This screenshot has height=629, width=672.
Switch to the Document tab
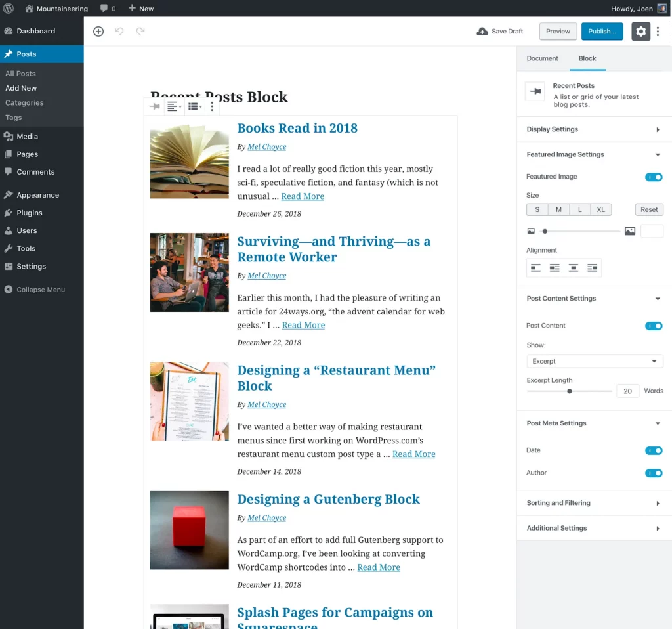click(x=542, y=58)
